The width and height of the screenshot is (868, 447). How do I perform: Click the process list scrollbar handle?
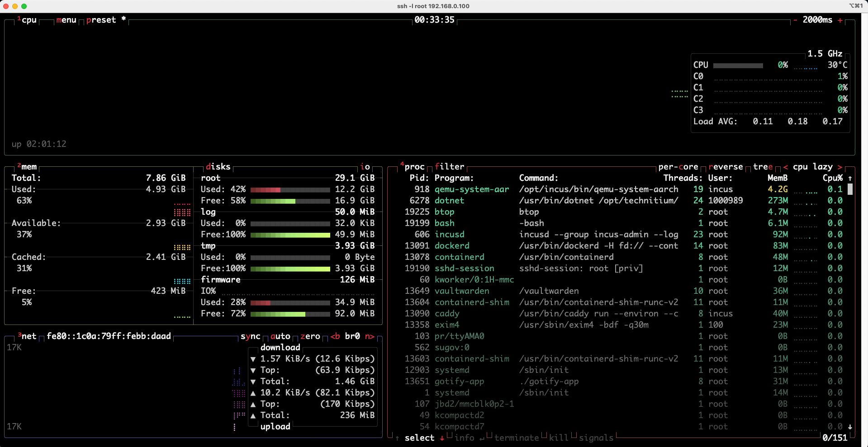pos(850,189)
